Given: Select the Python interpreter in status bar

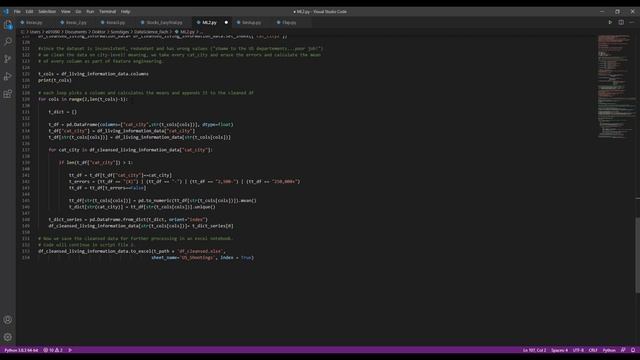Looking at the screenshot, I should [x=21, y=350].
